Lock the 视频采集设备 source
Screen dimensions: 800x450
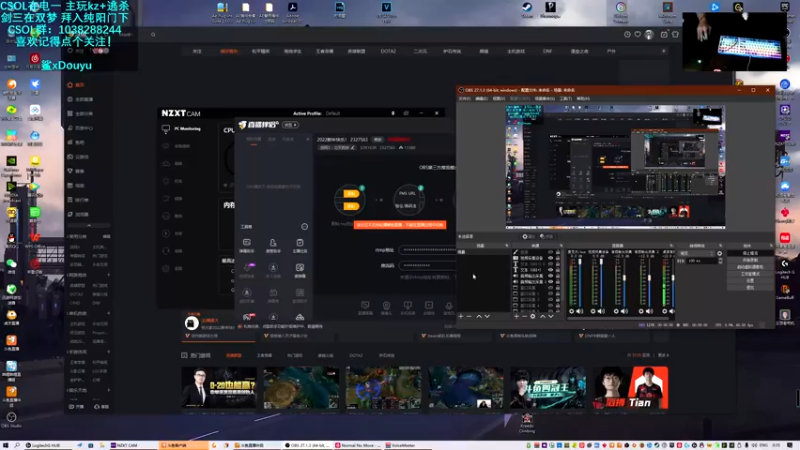click(x=558, y=258)
